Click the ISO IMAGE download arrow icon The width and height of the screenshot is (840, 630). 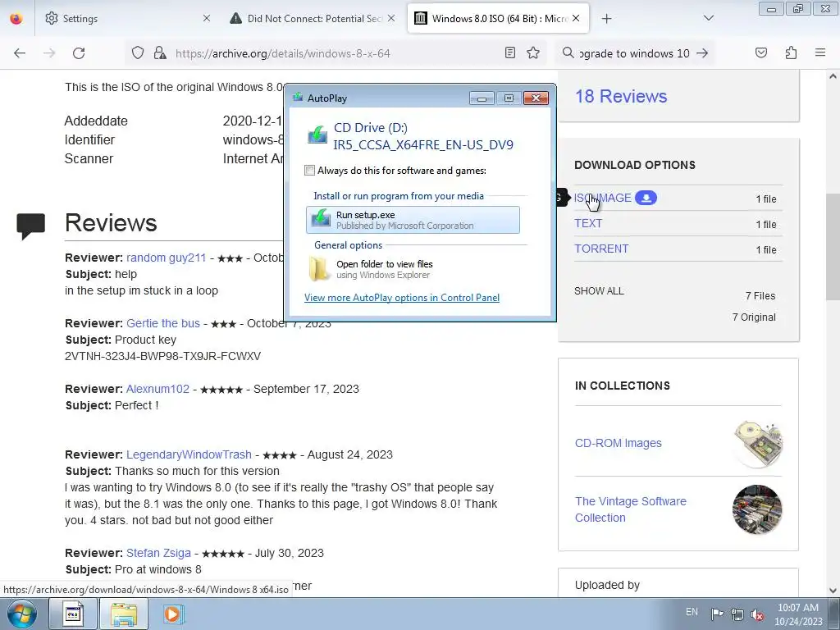point(646,198)
